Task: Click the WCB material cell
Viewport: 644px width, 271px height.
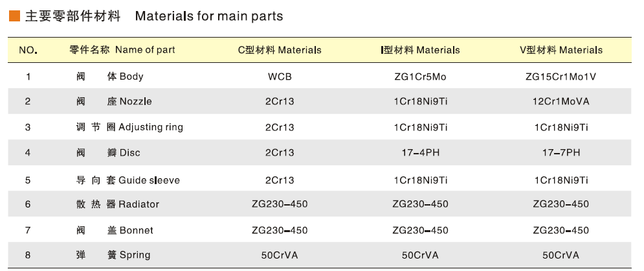Action: pos(280,77)
